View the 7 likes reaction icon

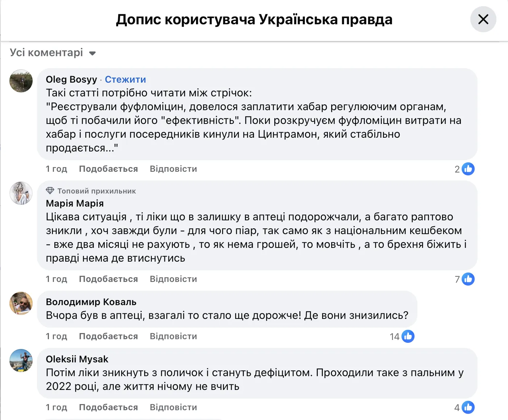468,279
